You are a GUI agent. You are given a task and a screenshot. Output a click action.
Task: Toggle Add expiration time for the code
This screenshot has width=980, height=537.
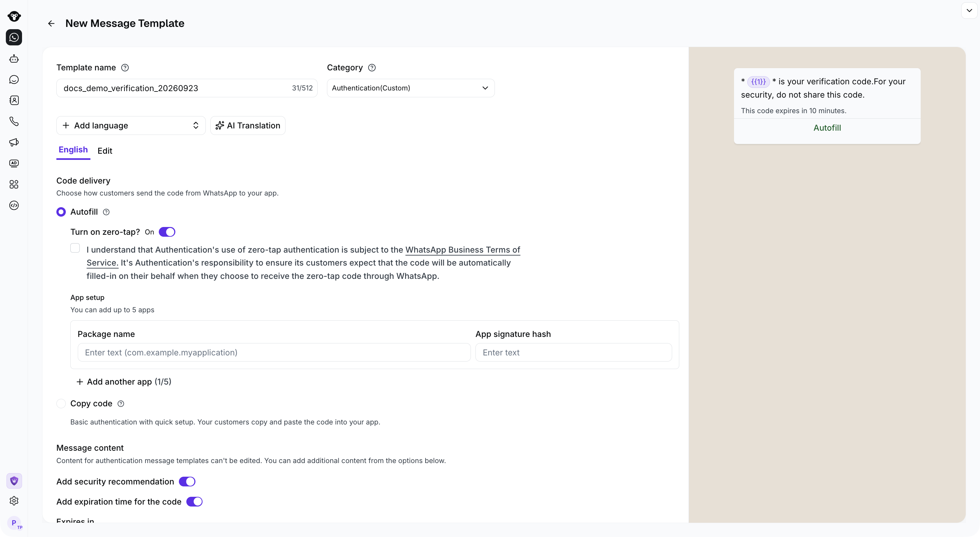194,502
